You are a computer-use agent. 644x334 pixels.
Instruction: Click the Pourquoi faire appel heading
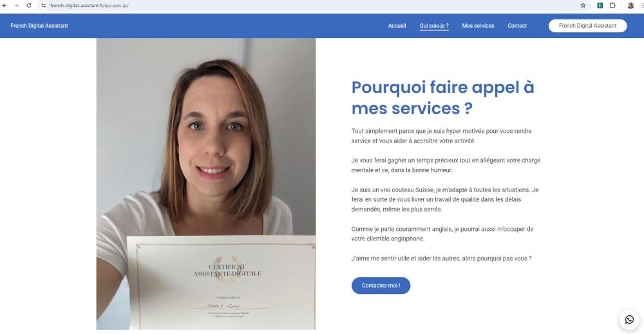coord(443,98)
